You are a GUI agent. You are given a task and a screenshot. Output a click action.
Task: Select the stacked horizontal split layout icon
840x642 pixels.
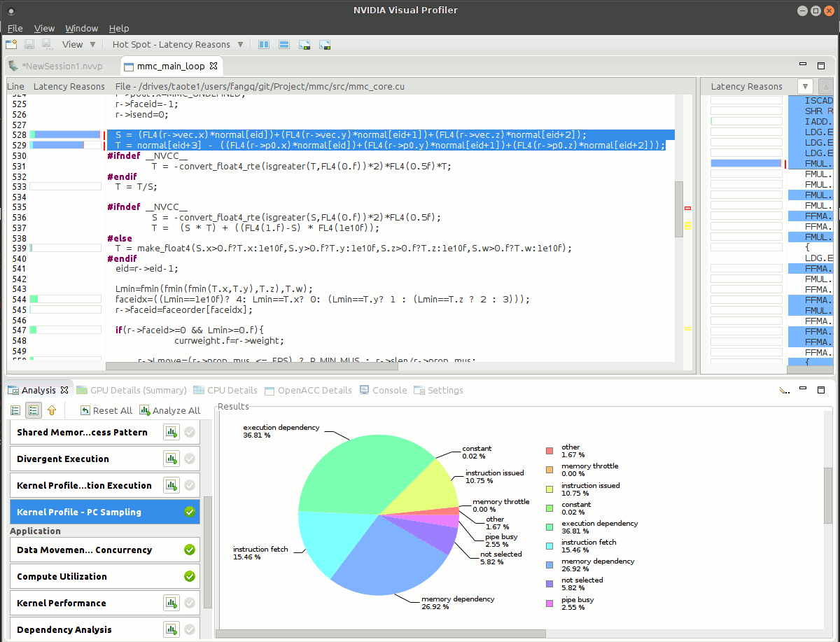click(x=284, y=45)
